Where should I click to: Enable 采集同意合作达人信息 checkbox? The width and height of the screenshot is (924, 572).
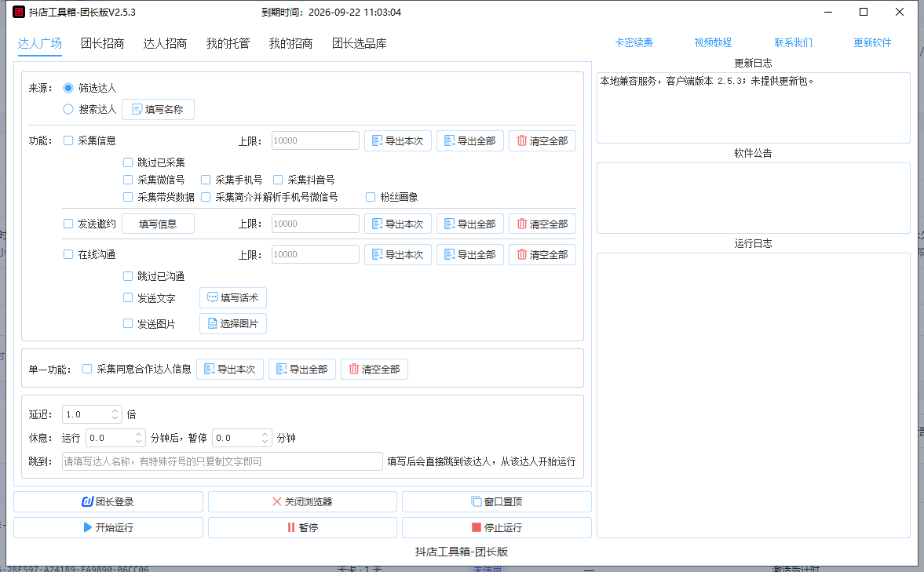(x=87, y=369)
